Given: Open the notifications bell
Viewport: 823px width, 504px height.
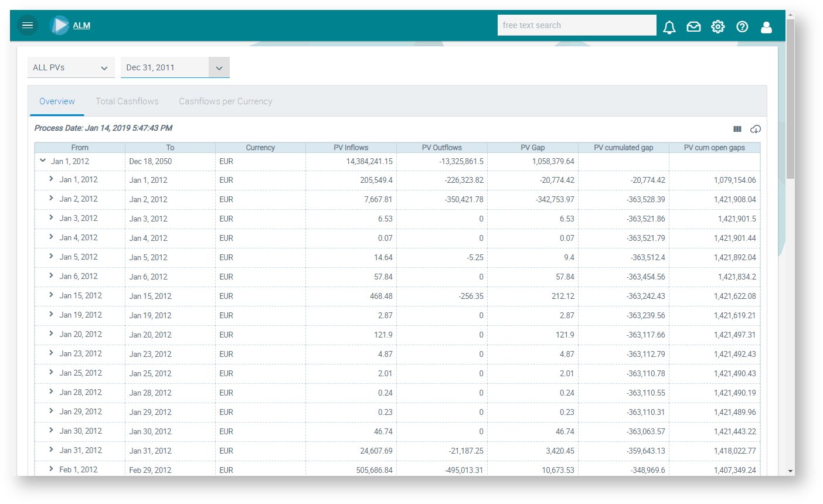Looking at the screenshot, I should pos(669,27).
